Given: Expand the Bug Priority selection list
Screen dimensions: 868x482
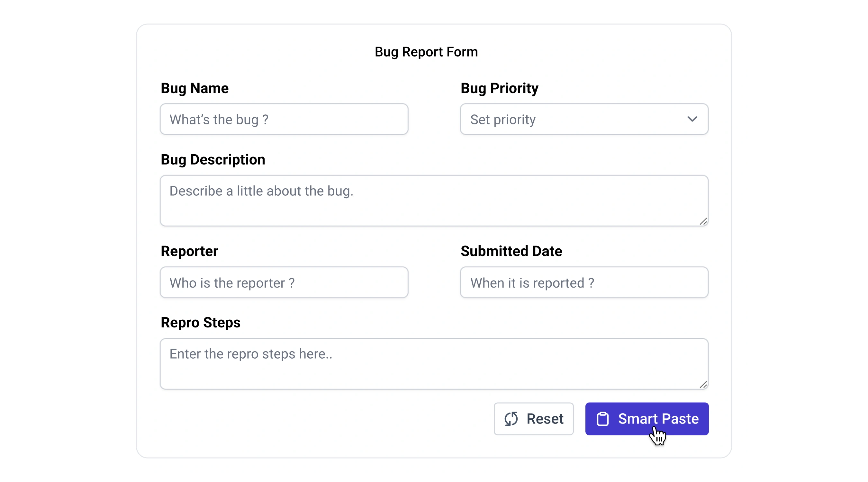Looking at the screenshot, I should (584, 119).
